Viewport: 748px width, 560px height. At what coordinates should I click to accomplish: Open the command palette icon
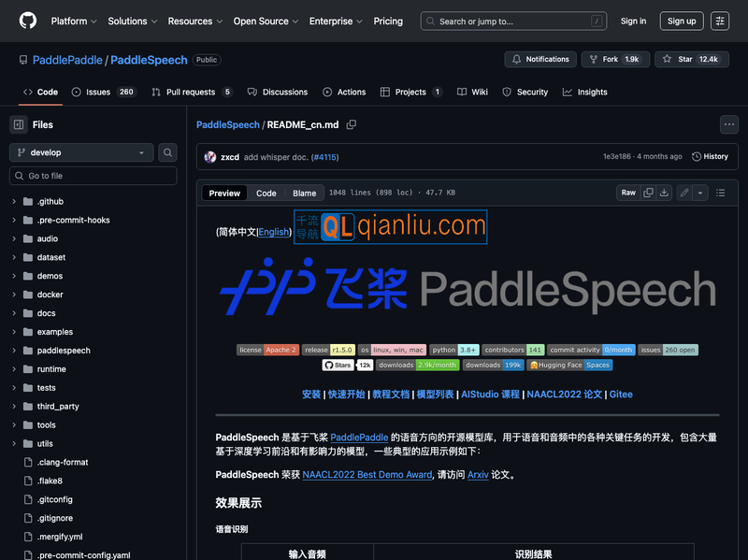coord(720,21)
